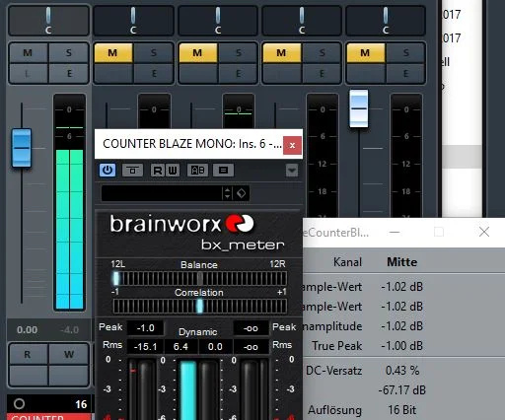
Task: Open channel settings of third channel
Action: click(238, 73)
